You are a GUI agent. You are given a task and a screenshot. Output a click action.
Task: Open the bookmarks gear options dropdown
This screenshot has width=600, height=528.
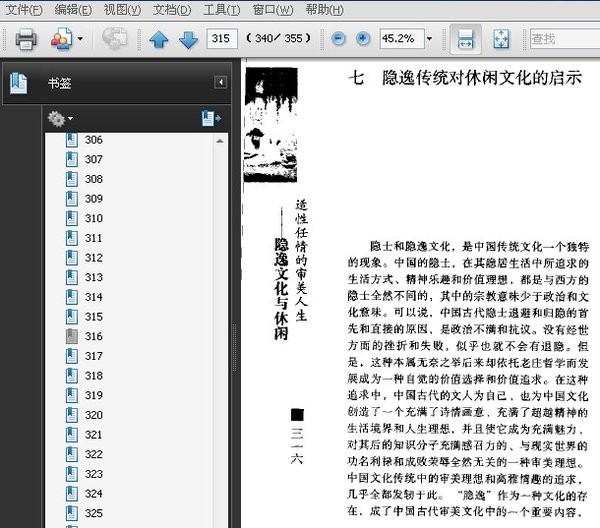60,118
